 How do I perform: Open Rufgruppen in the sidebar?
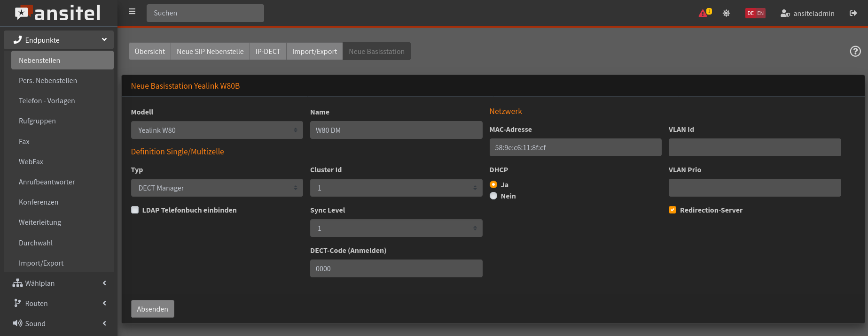point(37,121)
